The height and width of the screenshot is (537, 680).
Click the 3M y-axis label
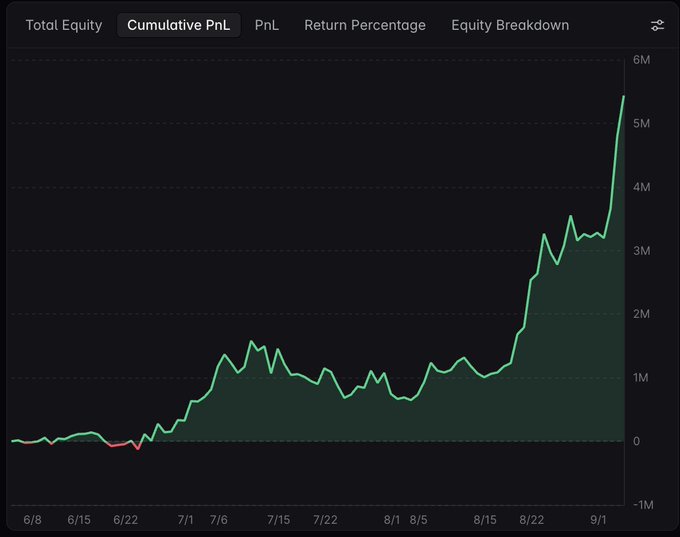(641, 251)
